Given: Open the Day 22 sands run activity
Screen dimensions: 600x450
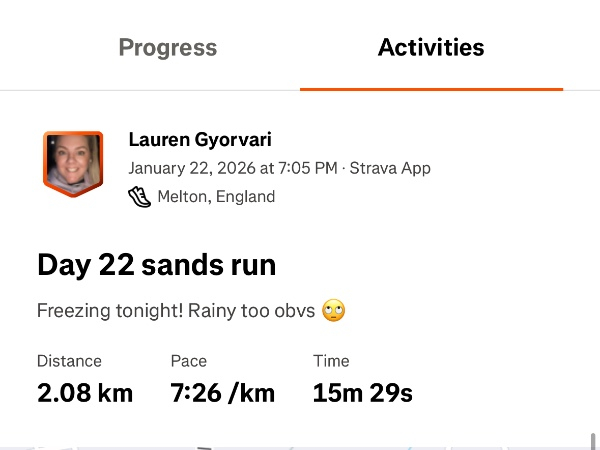Looking at the screenshot, I should pyautogui.click(x=157, y=265).
